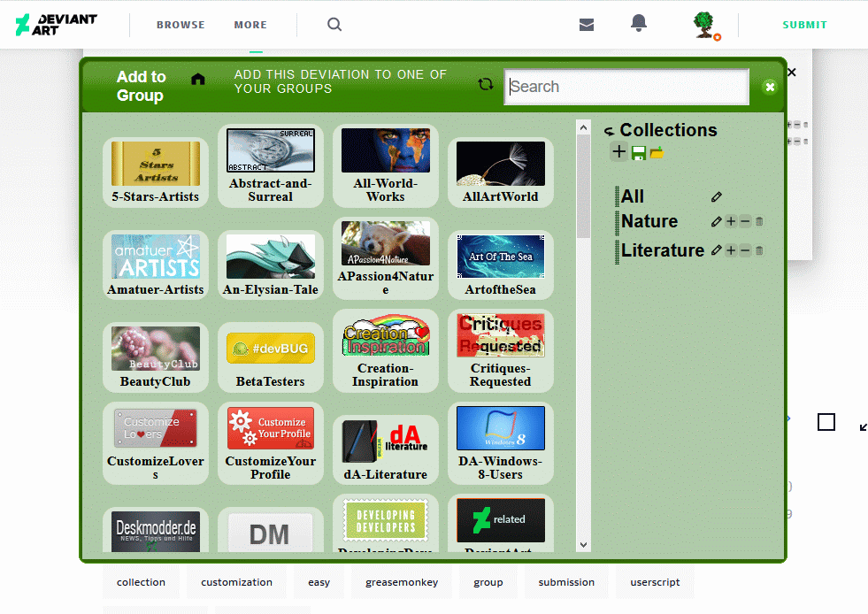Viewport: 868px width, 614px height.
Task: Open the collection tag
Action: coord(142,582)
